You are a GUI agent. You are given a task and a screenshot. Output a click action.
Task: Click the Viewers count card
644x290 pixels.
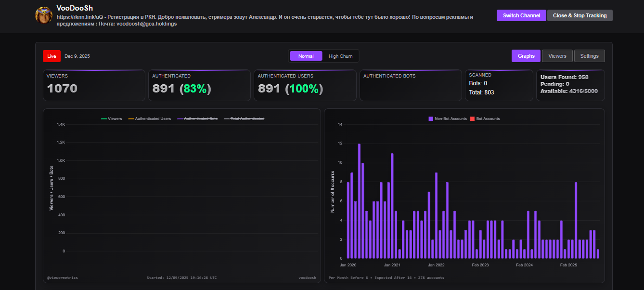click(x=94, y=85)
